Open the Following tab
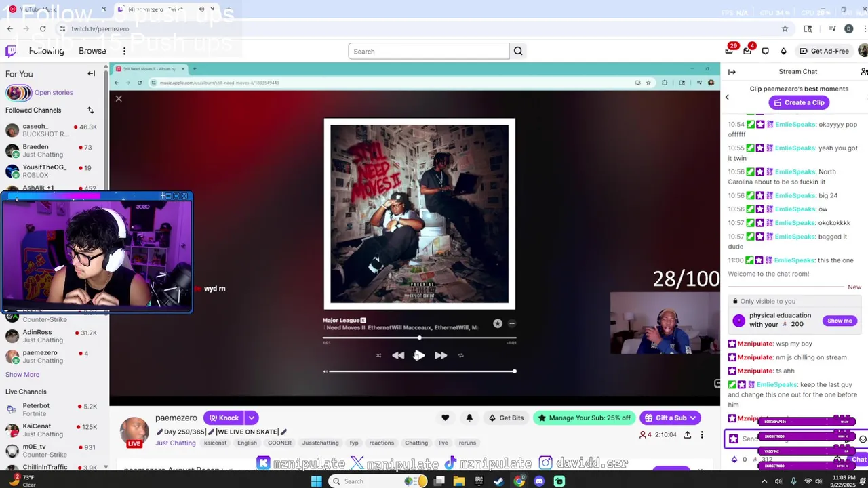The width and height of the screenshot is (868, 488). tap(46, 51)
